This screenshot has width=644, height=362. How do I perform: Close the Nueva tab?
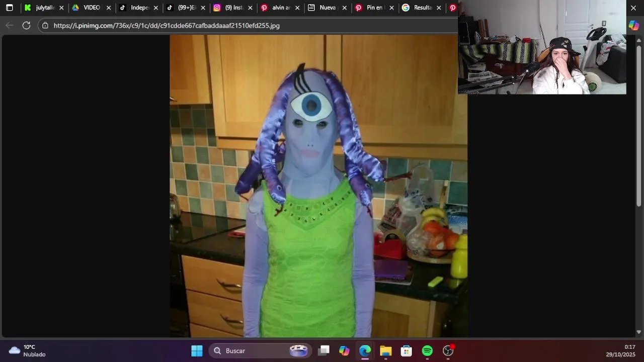[x=345, y=8]
